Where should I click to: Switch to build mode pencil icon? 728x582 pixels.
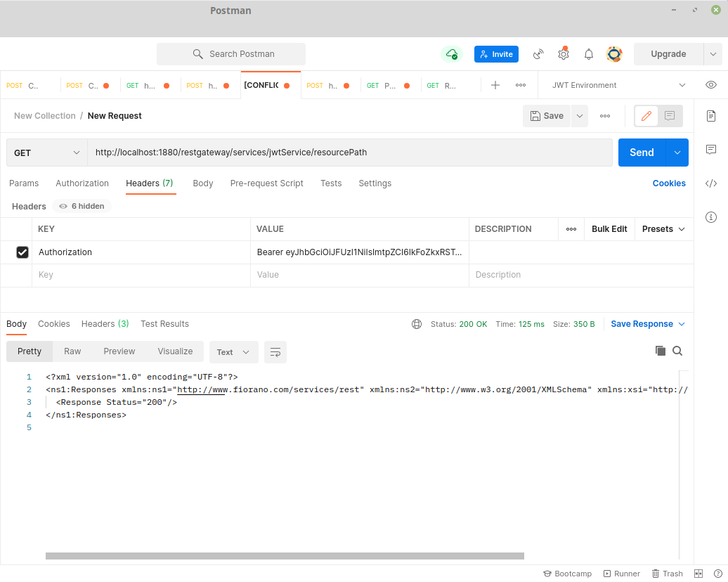tap(646, 116)
